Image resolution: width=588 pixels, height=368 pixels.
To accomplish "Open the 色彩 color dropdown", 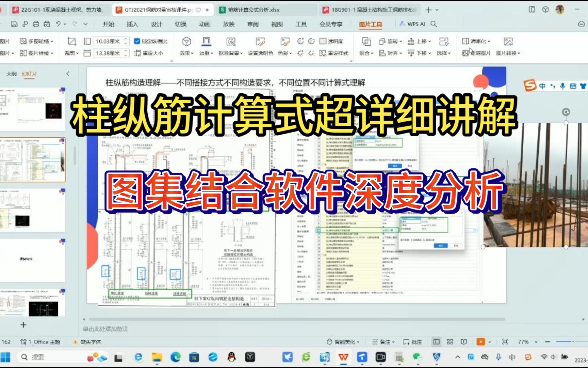I will point(284,53).
